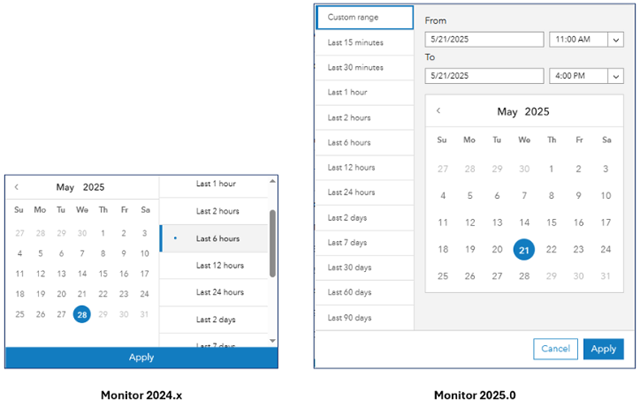Image resolution: width=640 pixels, height=415 pixels.
Task: Pick day 4 in Monitor 2024.x calendar
Action: pyautogui.click(x=20, y=254)
